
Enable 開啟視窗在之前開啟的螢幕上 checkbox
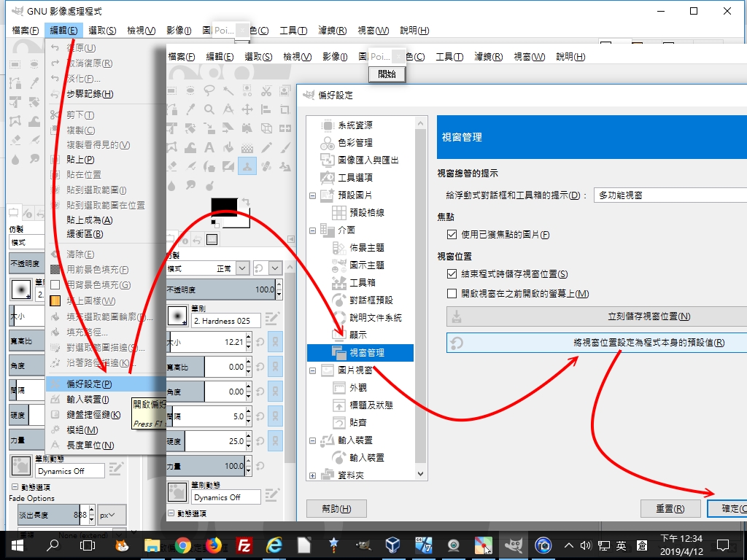452,293
